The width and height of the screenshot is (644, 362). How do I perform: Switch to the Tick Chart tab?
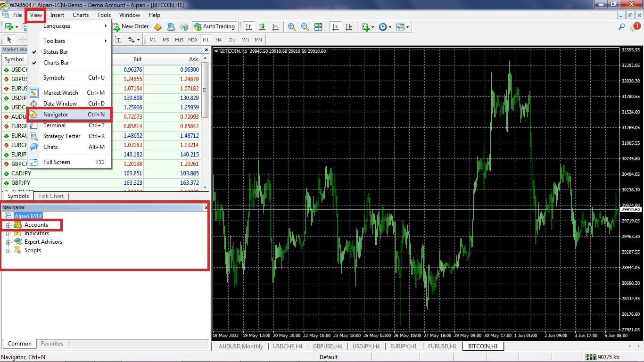51,196
